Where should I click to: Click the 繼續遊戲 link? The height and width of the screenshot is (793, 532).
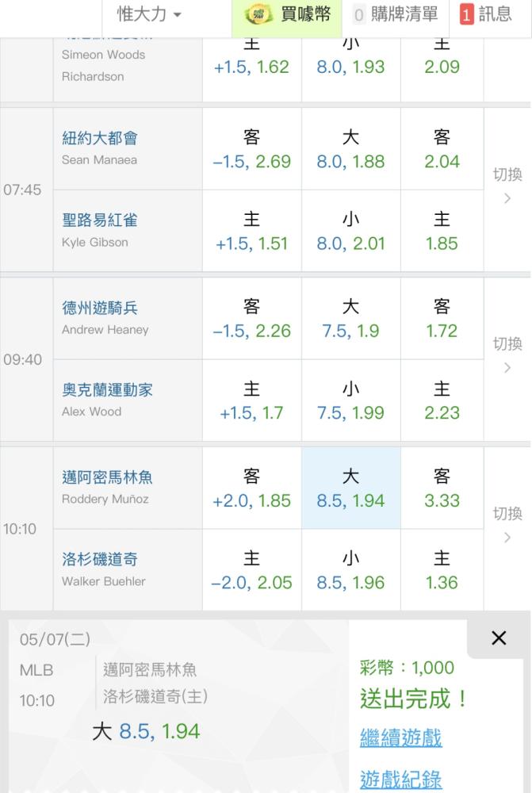pos(400,737)
